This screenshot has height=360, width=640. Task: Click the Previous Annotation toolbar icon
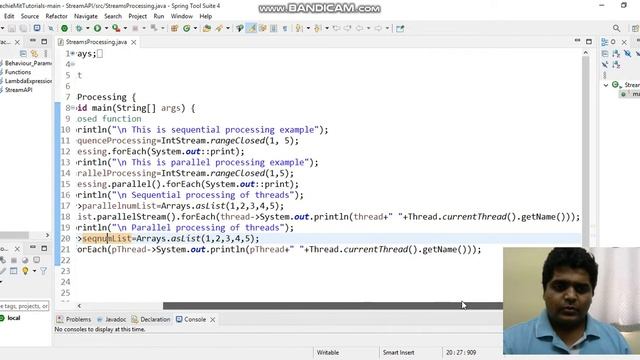pos(318,28)
